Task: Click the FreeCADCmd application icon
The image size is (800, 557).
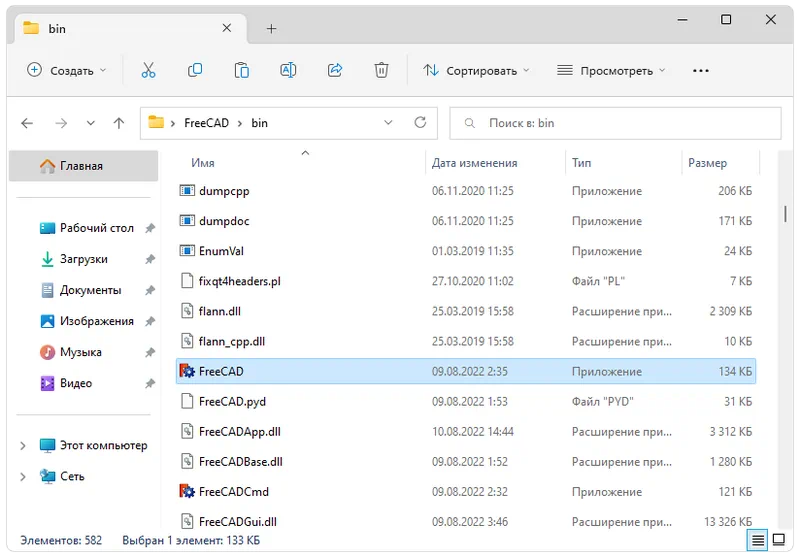Action: coord(187,492)
